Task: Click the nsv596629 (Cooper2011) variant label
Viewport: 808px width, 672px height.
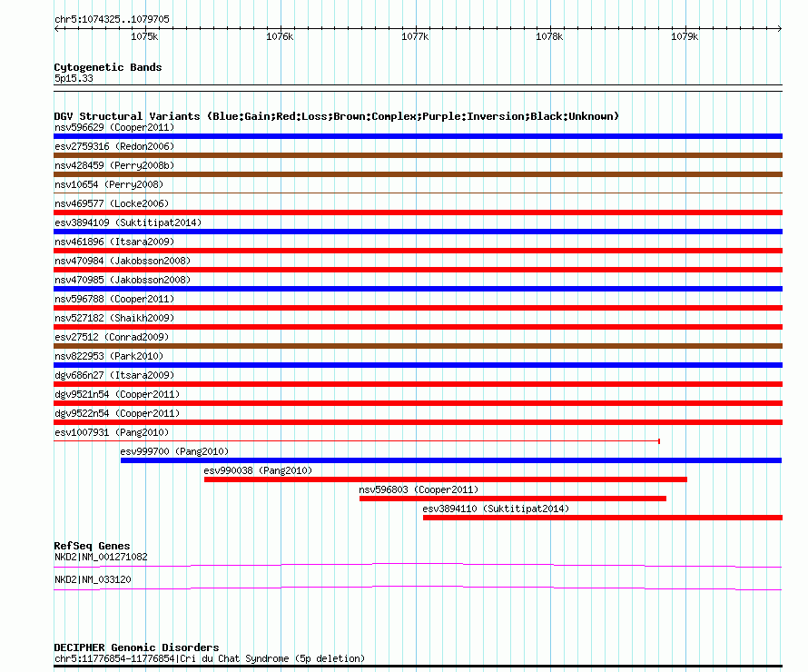Action: click(113, 127)
